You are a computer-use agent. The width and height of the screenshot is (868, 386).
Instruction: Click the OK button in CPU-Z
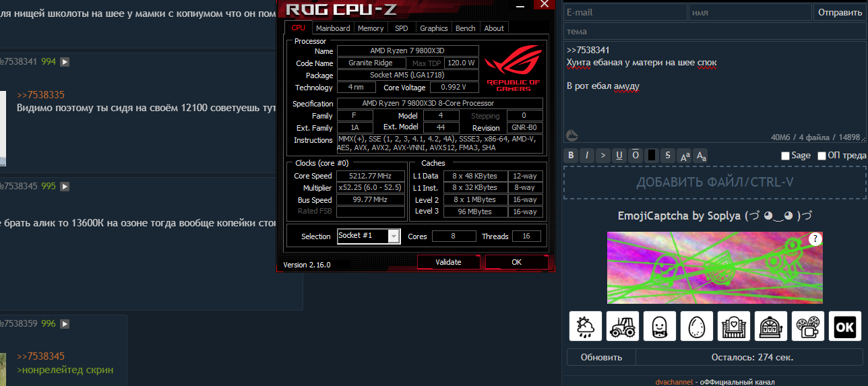click(516, 262)
